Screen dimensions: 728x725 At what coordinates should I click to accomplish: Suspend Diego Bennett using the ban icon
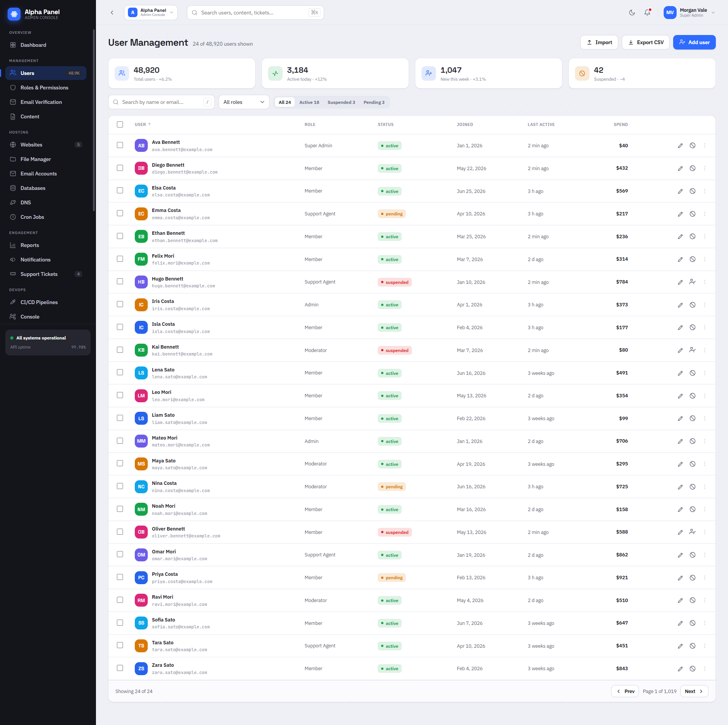pos(693,168)
